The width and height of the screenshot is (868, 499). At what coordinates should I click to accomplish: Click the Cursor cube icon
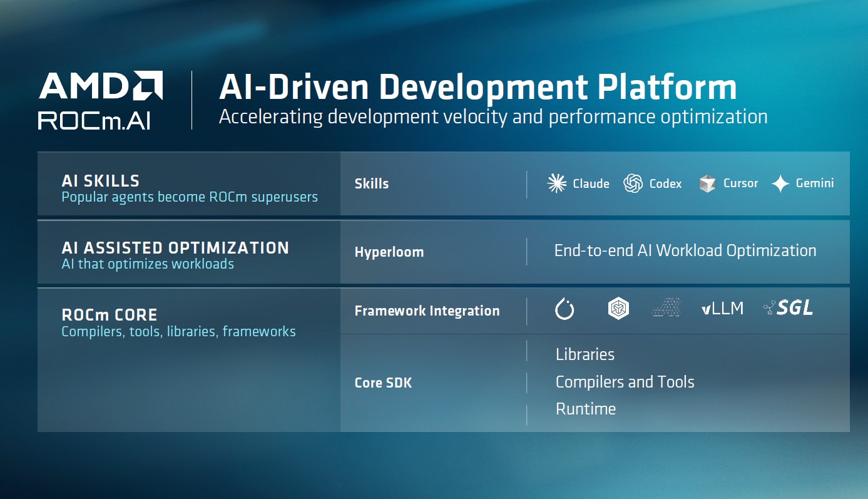(707, 183)
